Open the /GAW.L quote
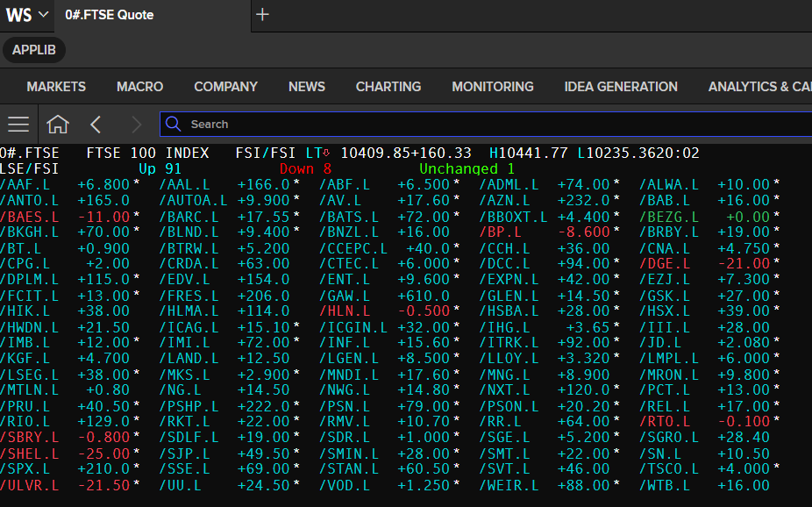 coord(345,296)
